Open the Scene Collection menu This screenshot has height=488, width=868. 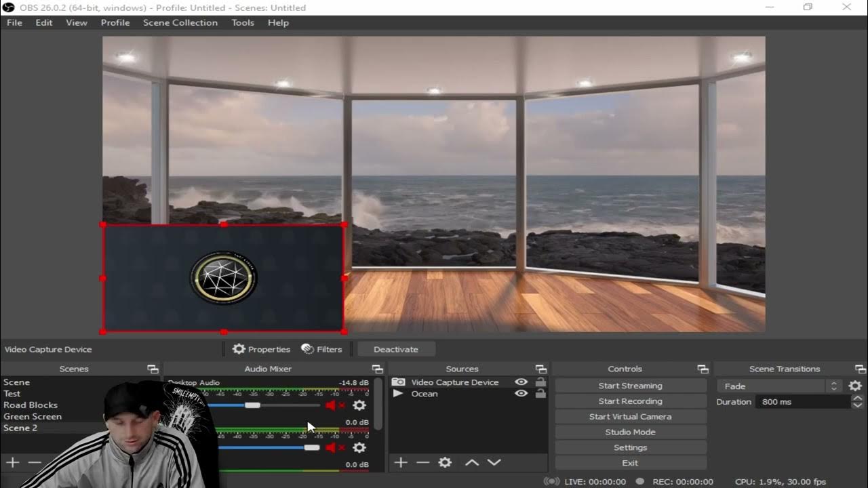click(180, 22)
